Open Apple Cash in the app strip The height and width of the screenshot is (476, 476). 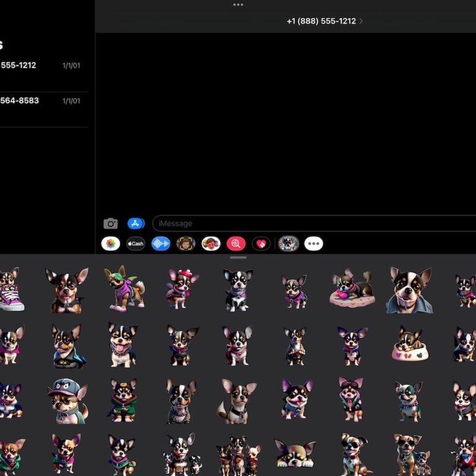tap(136, 244)
